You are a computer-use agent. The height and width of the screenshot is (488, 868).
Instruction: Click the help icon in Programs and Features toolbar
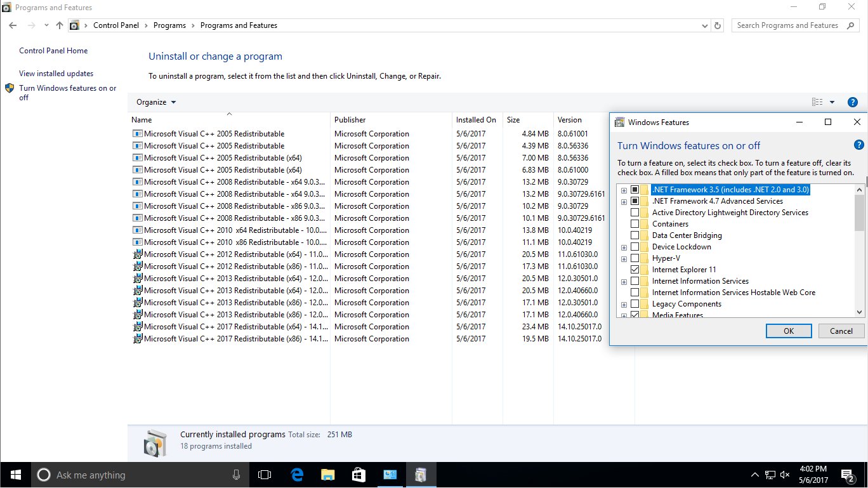point(853,102)
